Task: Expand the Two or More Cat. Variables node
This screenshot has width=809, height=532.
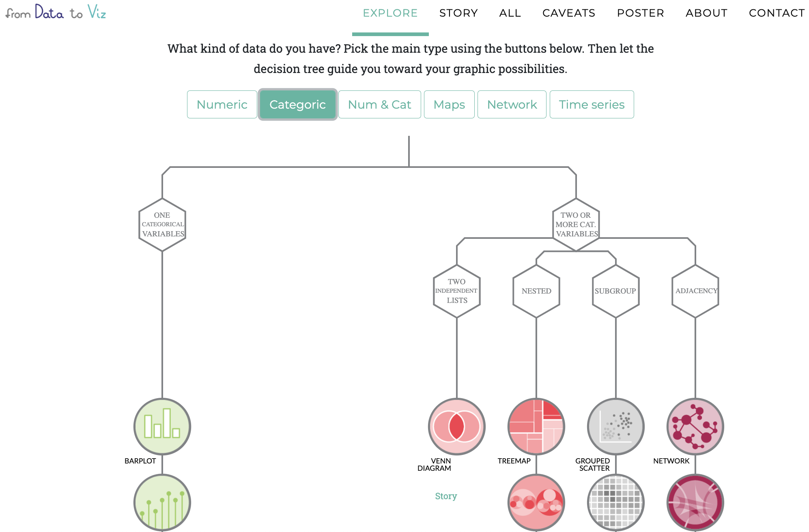Action: tap(576, 225)
